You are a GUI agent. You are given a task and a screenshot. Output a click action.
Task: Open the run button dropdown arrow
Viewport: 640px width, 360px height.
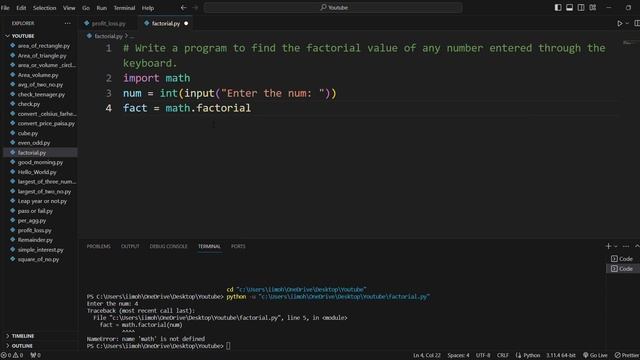(627, 24)
